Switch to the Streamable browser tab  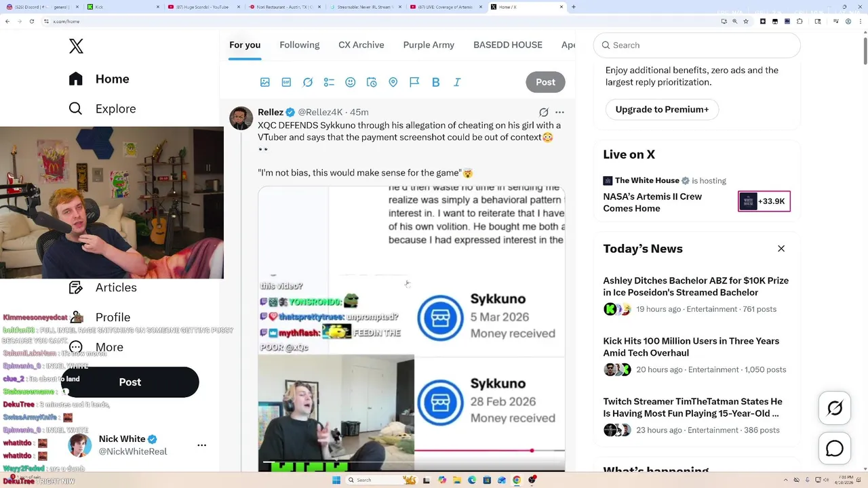point(365,7)
